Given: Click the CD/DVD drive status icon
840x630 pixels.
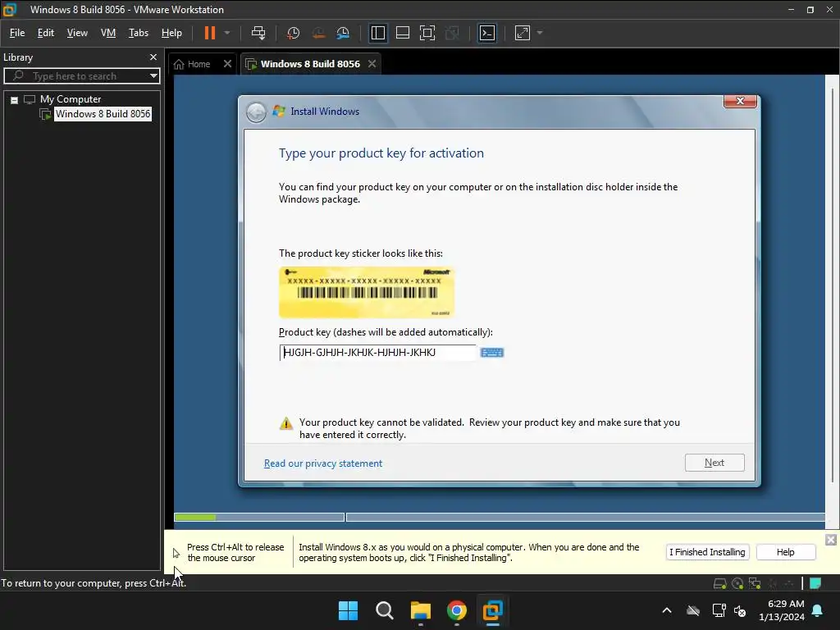Looking at the screenshot, I should point(737,583).
